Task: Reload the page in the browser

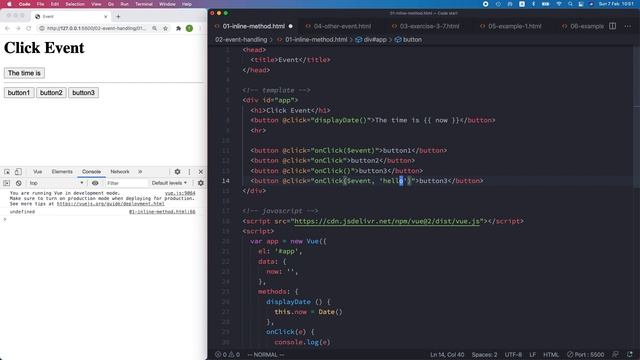Action: click(28, 28)
